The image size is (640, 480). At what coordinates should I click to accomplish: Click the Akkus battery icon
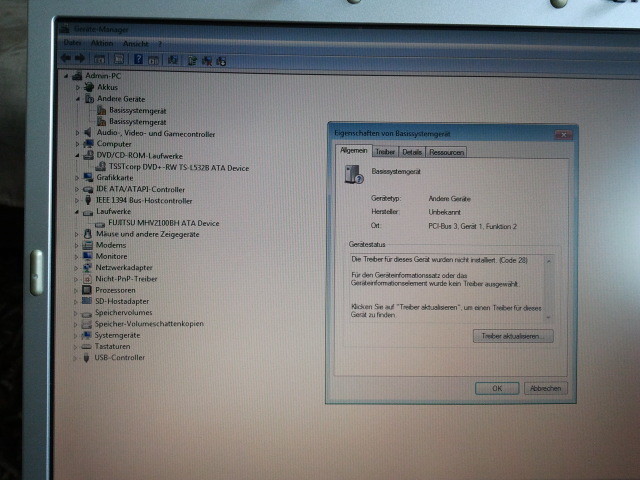pyautogui.click(x=89, y=87)
